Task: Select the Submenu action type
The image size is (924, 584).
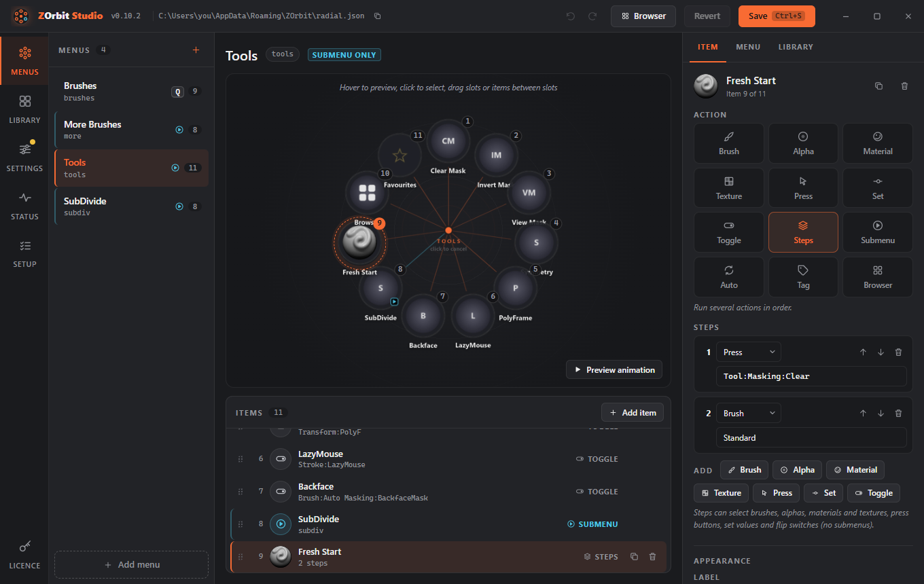Action: tap(878, 232)
